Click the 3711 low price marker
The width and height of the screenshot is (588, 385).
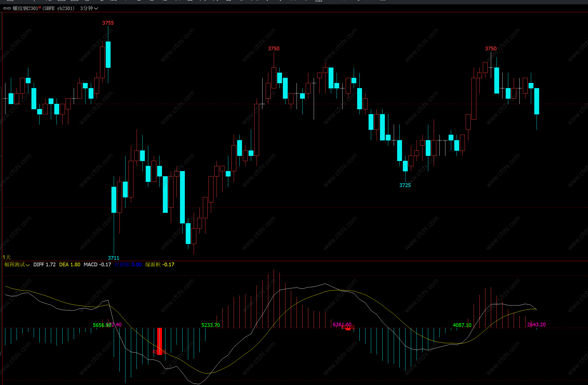coord(113,258)
